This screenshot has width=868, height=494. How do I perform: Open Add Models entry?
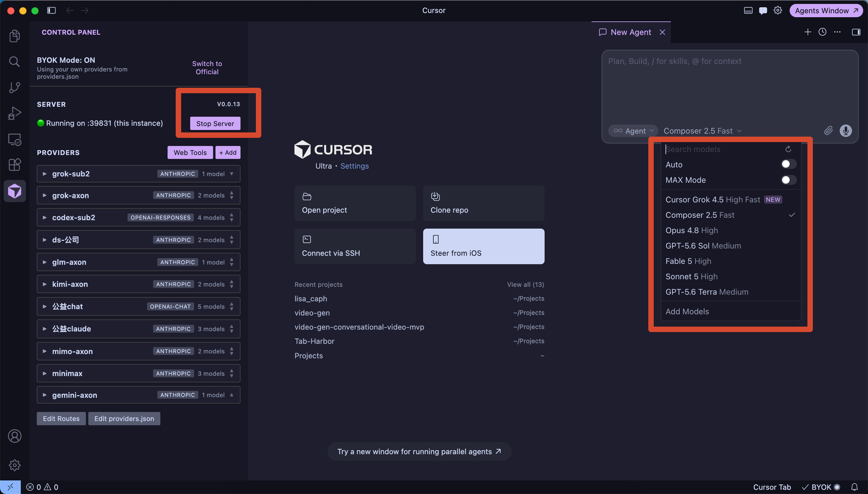click(x=731, y=311)
